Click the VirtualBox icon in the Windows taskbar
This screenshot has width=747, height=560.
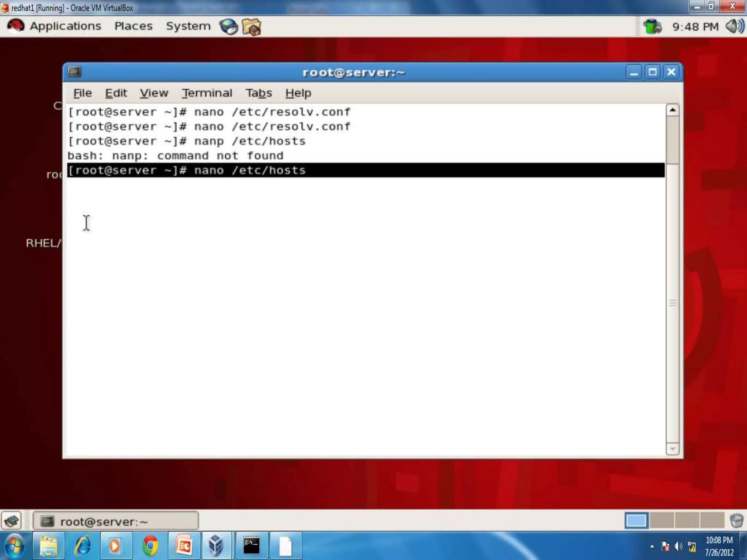click(x=216, y=546)
